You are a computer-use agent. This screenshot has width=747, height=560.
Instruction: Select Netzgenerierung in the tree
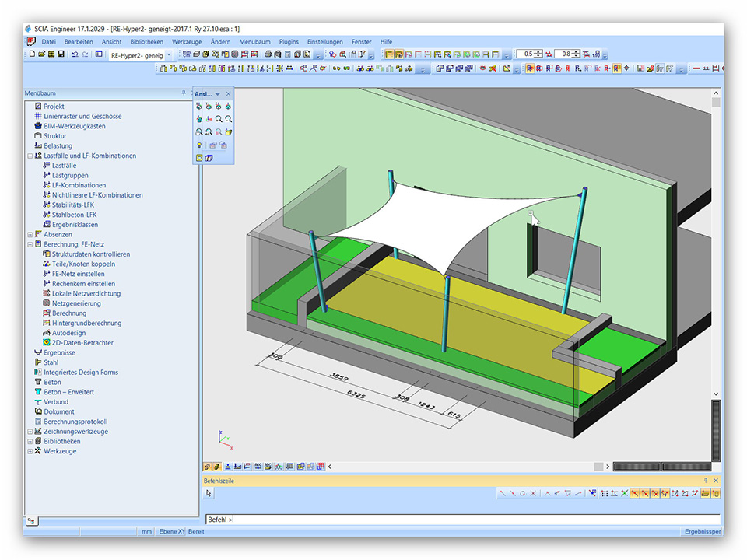76,303
